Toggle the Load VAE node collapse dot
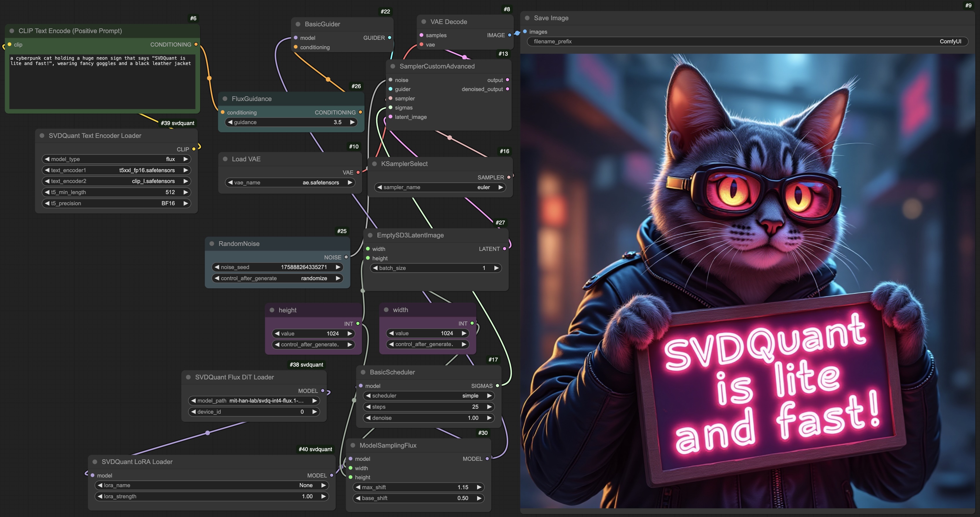This screenshot has width=980, height=517. pyautogui.click(x=225, y=159)
